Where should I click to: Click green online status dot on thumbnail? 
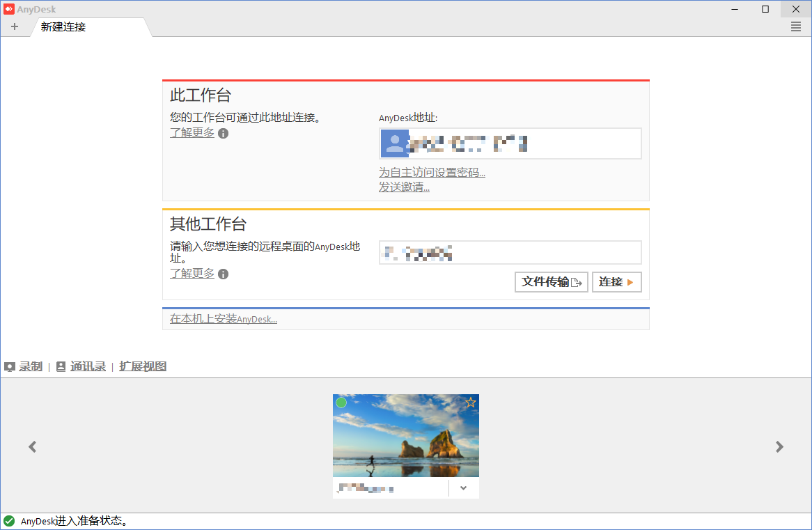coord(341,403)
